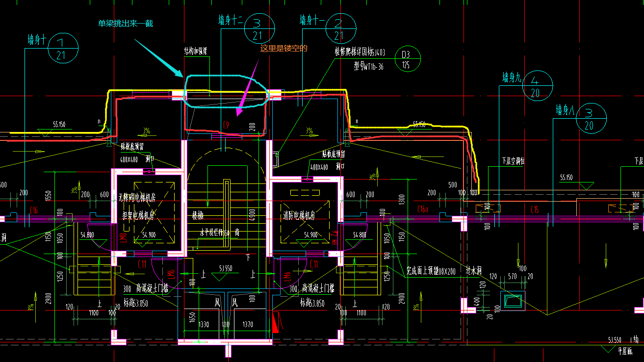Select the 墙身十一 wall section label
Viewport: 644px width, 362px height.
tap(312, 20)
